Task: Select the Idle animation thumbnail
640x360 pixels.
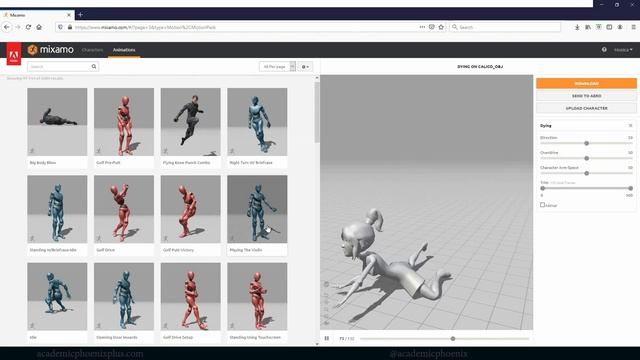Action: pos(57,296)
